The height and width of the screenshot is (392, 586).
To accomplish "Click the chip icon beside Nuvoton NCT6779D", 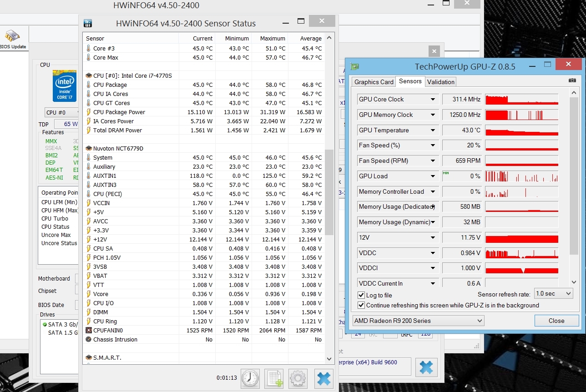I will coord(88,148).
